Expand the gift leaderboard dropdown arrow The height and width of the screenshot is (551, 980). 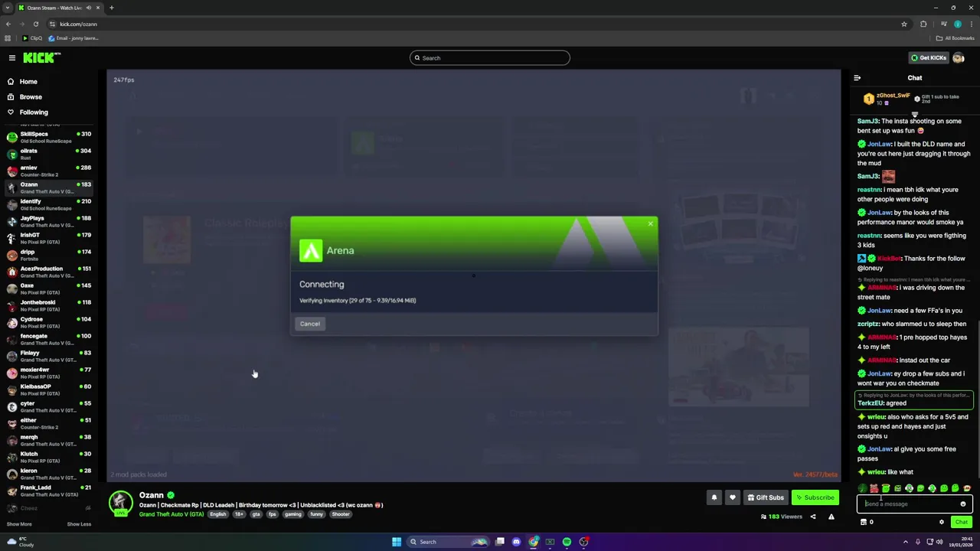914,114
